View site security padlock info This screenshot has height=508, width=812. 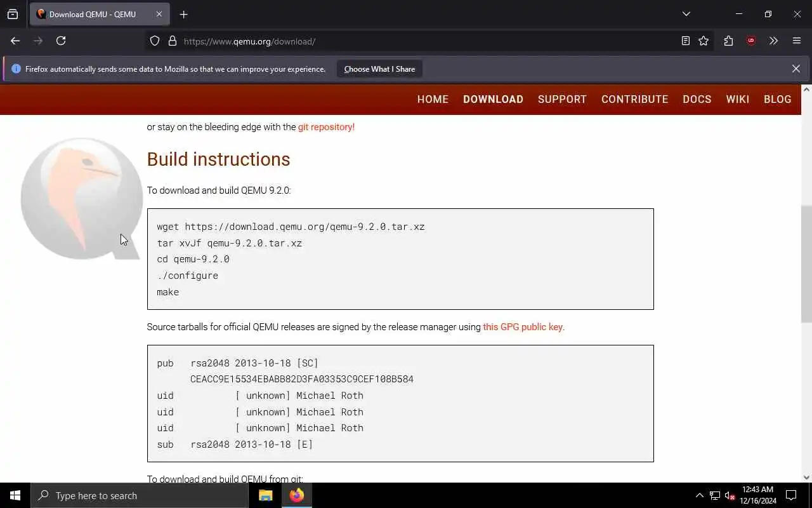tap(172, 41)
